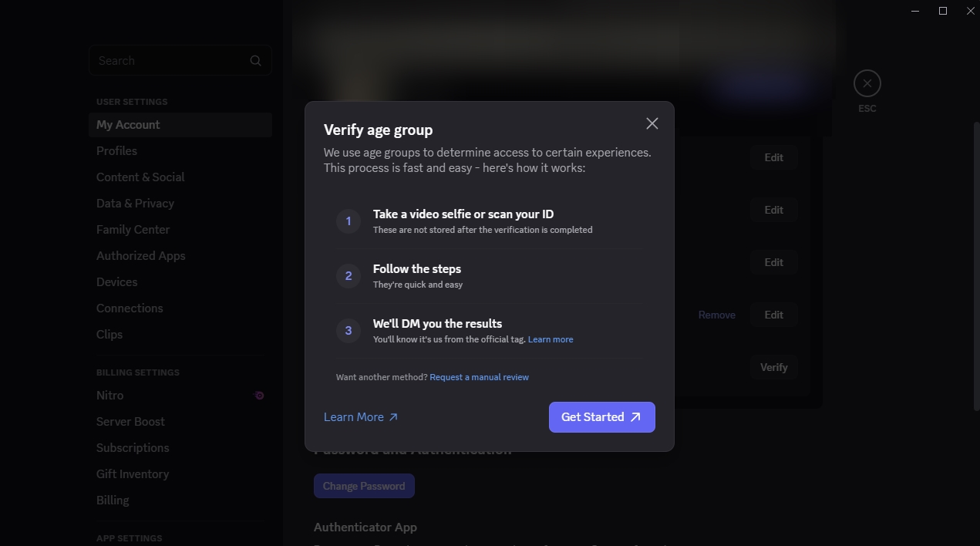
Task: Click Change Password
Action: pos(363,486)
